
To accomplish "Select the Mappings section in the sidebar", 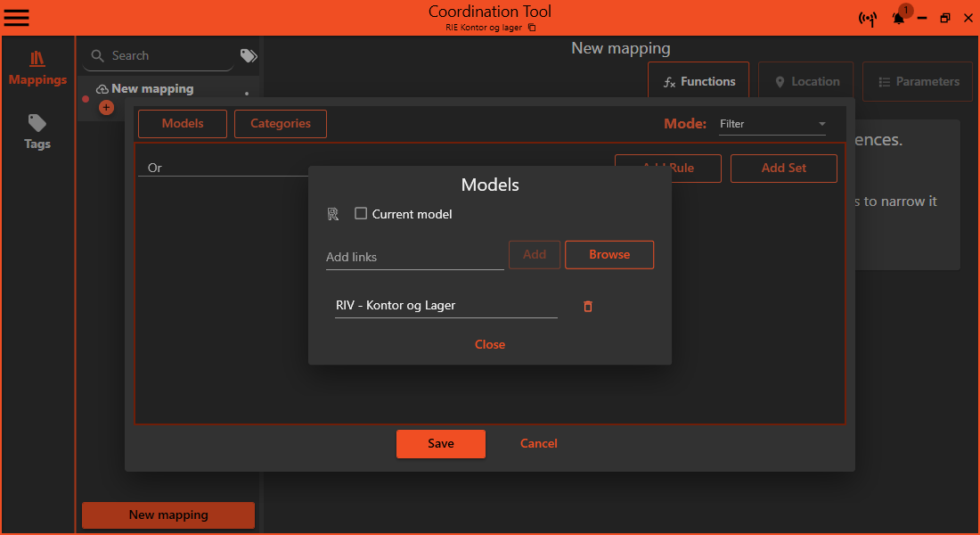I will tap(37, 67).
